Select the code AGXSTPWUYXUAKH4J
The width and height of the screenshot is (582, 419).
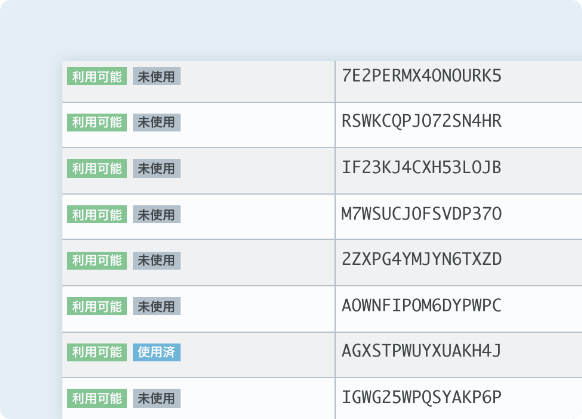click(x=422, y=351)
